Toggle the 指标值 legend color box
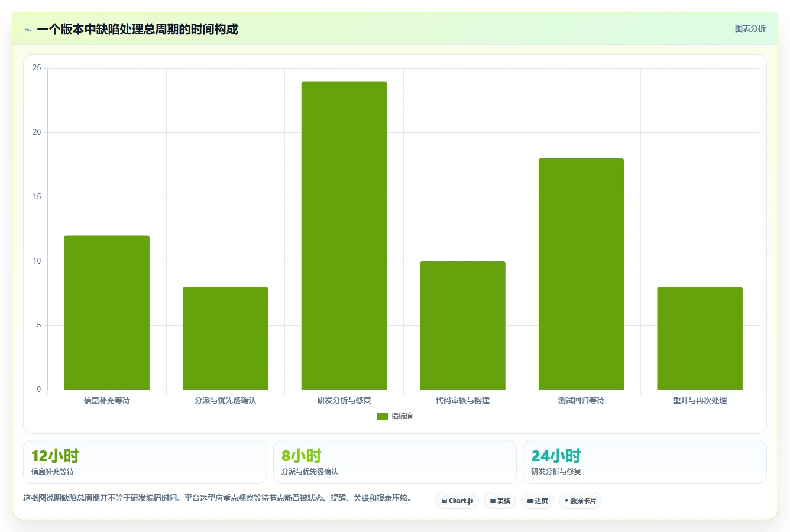 [383, 417]
